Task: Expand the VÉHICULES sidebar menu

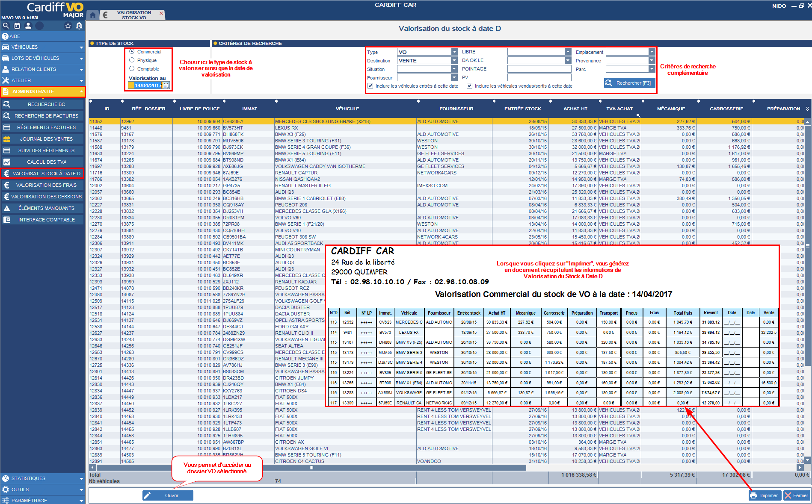Action: [43, 47]
